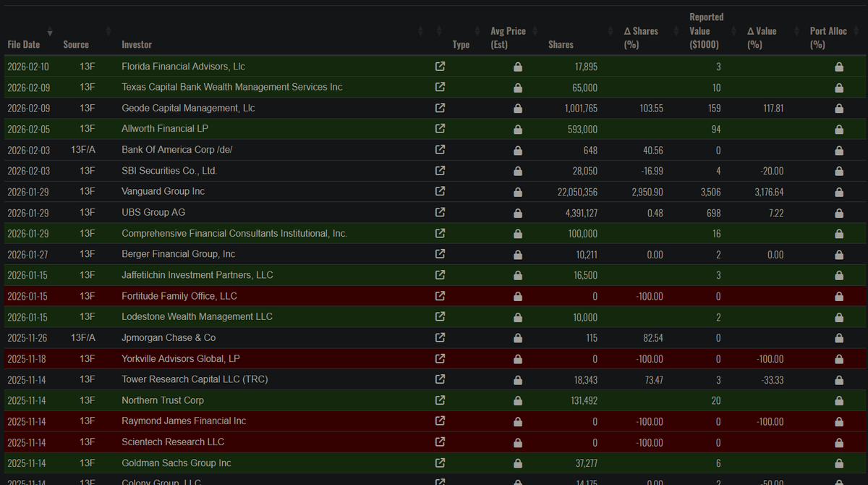This screenshot has width=868, height=485.
Task: Open Geode Capital Management, Llc investor link
Action: point(188,109)
